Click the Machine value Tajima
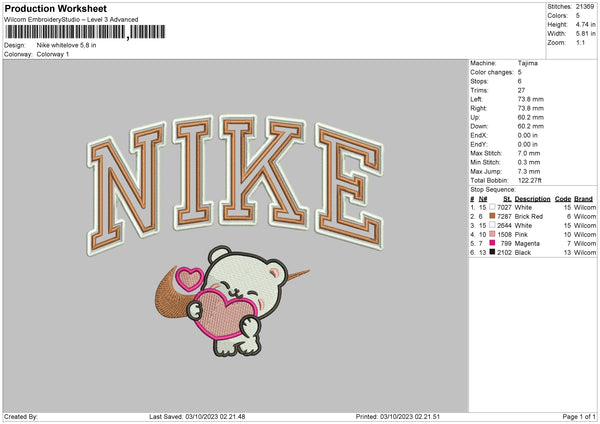Image resolution: width=600 pixels, height=424 pixels. pos(528,63)
